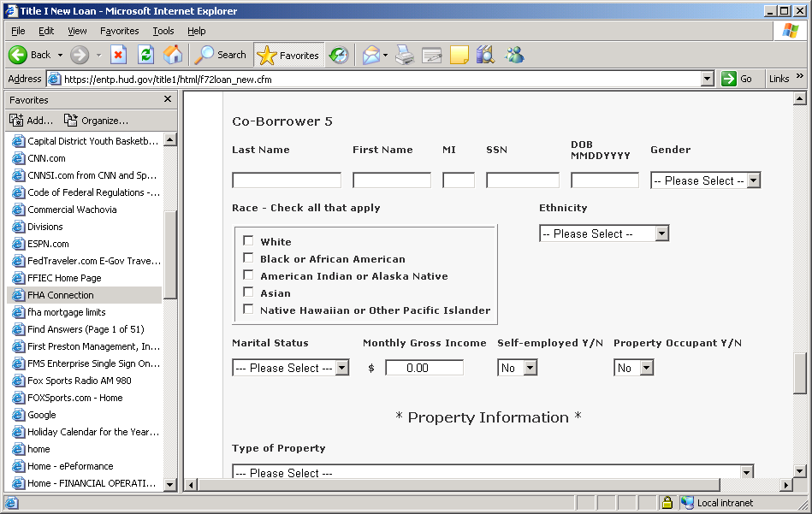Screen dimensions: 812x514
Task: Enable the Asian race checkbox
Action: pos(248,292)
